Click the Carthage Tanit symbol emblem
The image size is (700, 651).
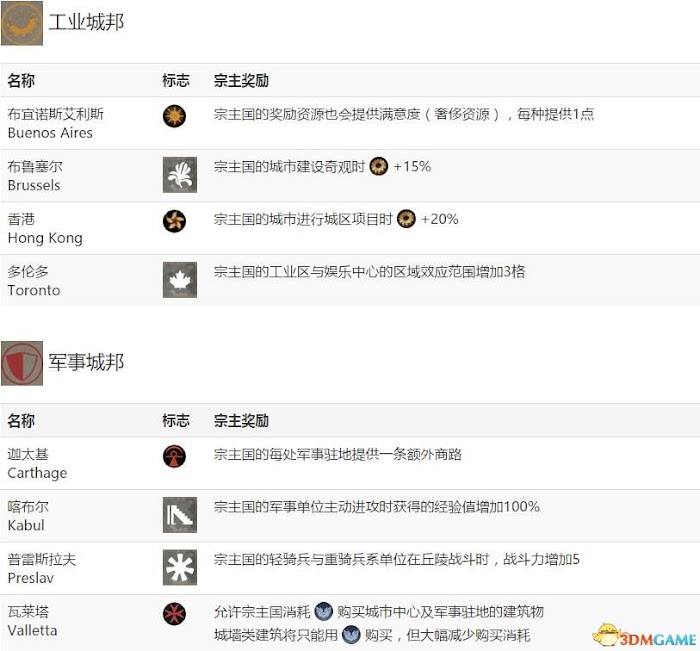(x=174, y=456)
